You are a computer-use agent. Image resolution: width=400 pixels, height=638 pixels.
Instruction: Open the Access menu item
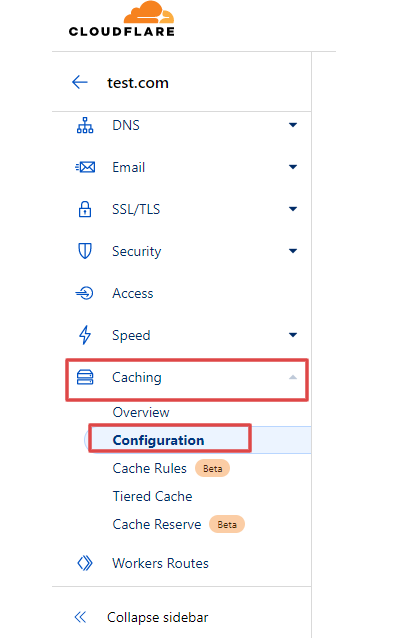pyautogui.click(x=133, y=293)
